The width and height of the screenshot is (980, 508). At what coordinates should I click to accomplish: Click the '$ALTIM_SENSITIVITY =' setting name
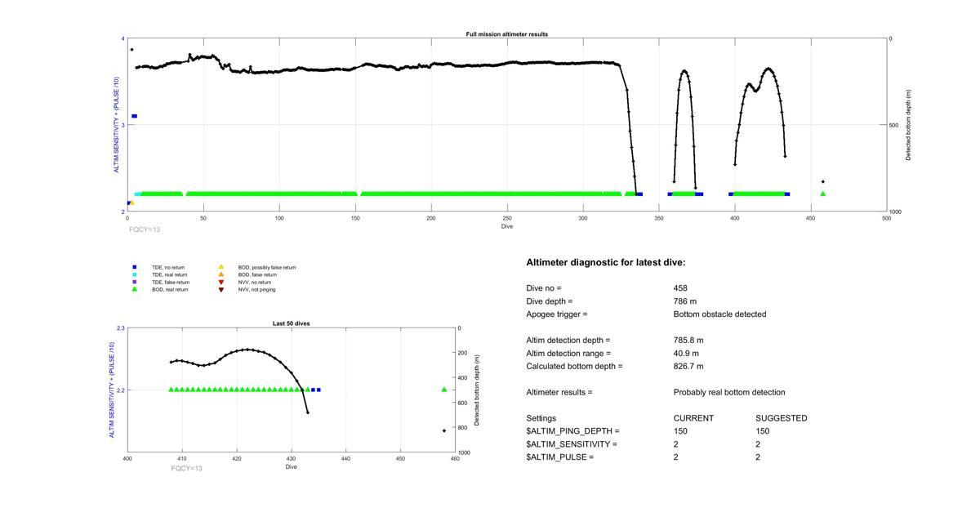pyautogui.click(x=572, y=444)
